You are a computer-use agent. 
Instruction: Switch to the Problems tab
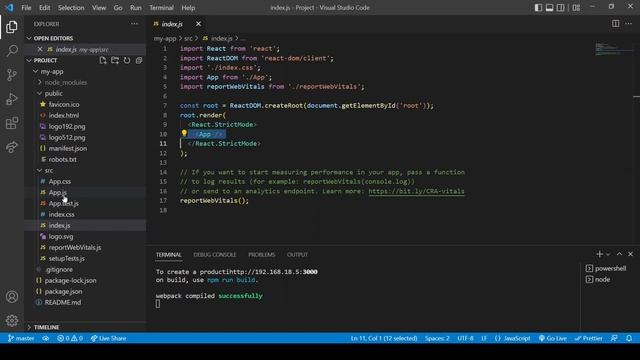262,255
